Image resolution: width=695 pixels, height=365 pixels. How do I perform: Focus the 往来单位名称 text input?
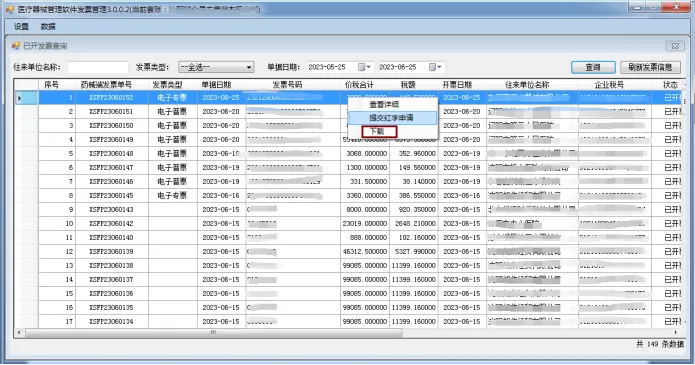[98, 67]
